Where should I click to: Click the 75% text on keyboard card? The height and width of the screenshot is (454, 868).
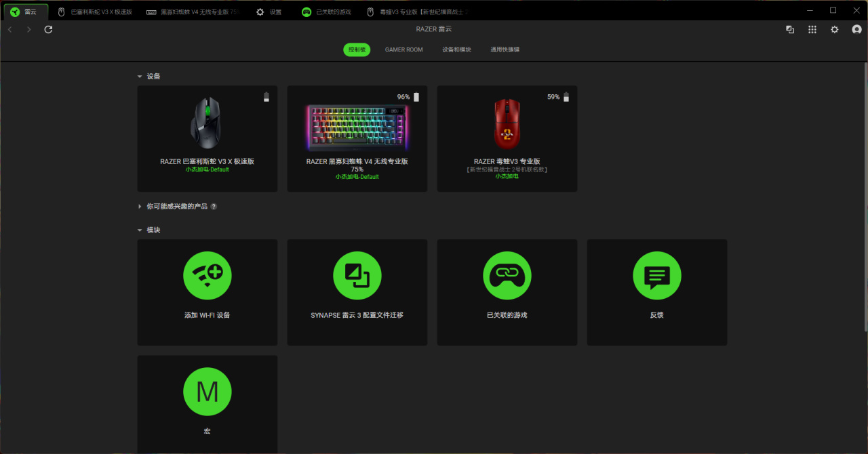pos(357,169)
